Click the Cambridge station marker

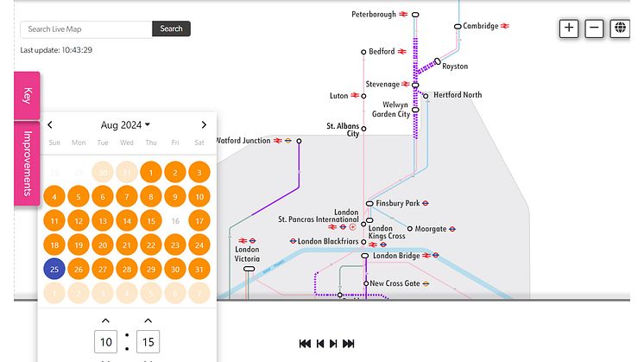[458, 26]
